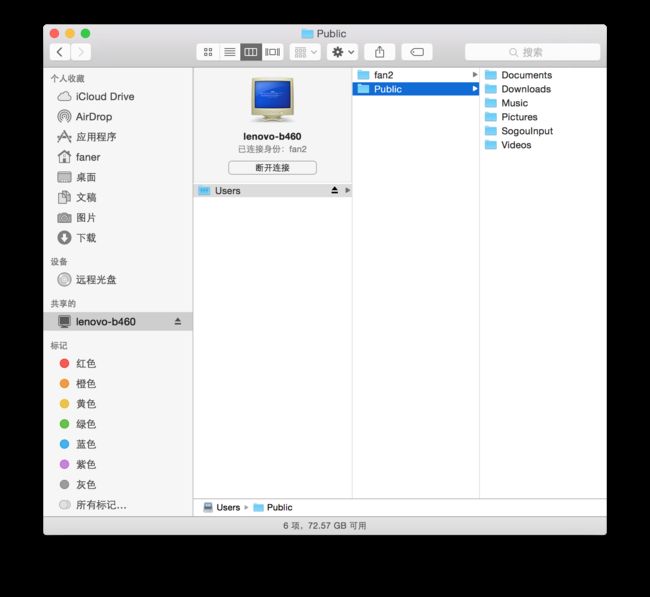Viewport: 650px width, 597px height.
Task: Switch to column view
Action: 251,52
